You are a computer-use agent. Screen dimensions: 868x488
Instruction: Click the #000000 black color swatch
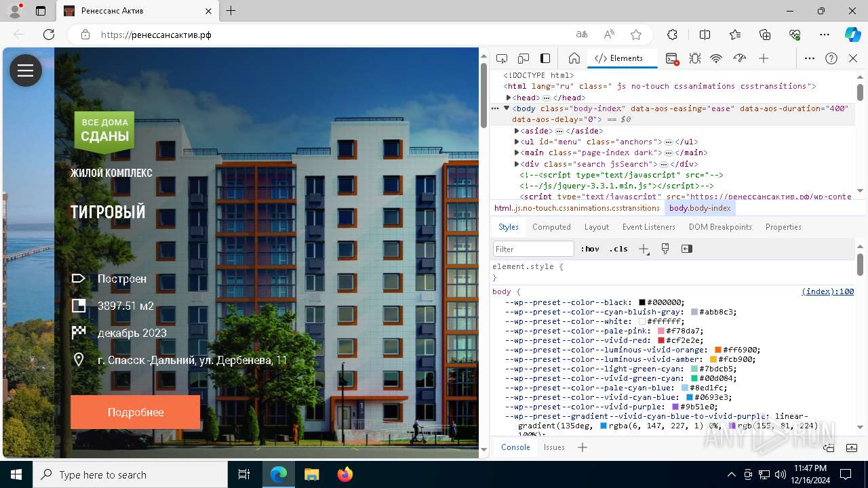point(642,302)
